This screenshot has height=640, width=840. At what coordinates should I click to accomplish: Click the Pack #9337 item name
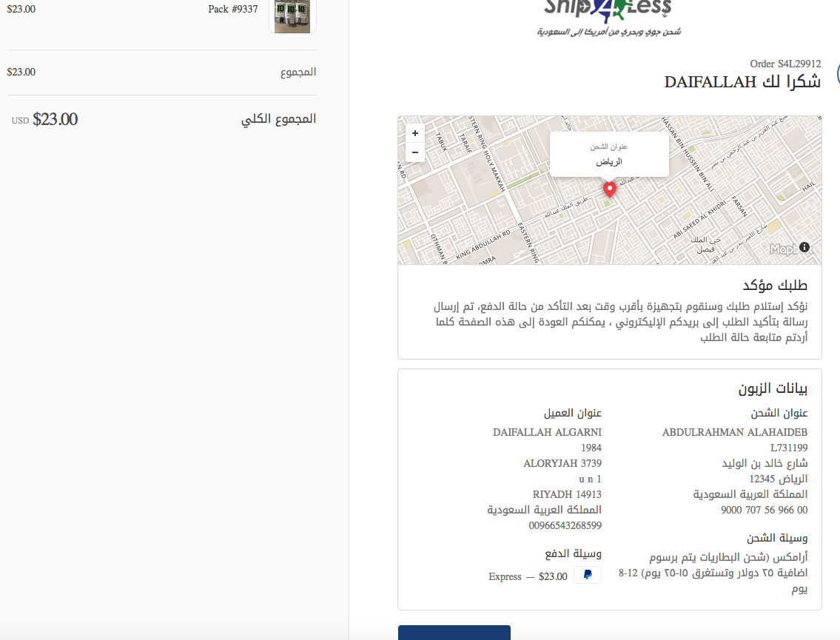232,10
